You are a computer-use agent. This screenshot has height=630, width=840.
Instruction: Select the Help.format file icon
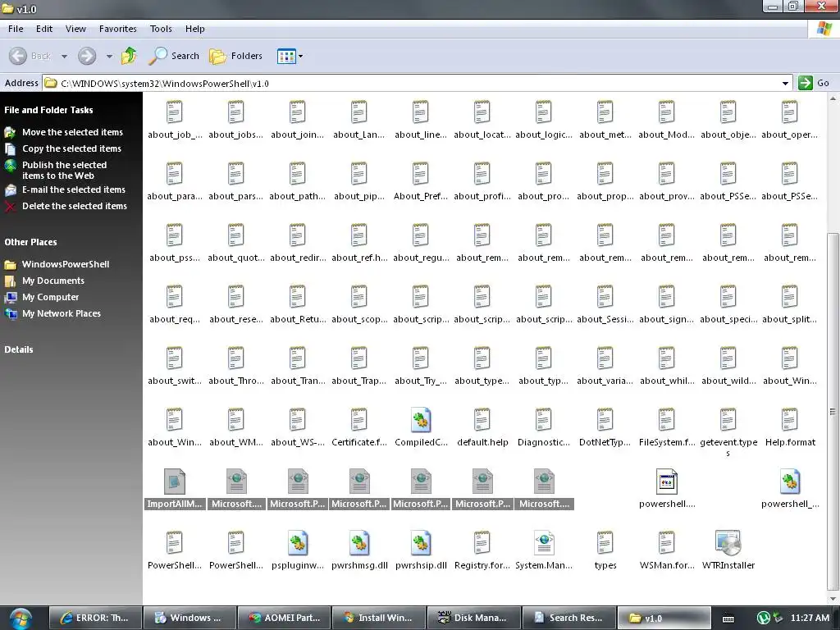790,420
